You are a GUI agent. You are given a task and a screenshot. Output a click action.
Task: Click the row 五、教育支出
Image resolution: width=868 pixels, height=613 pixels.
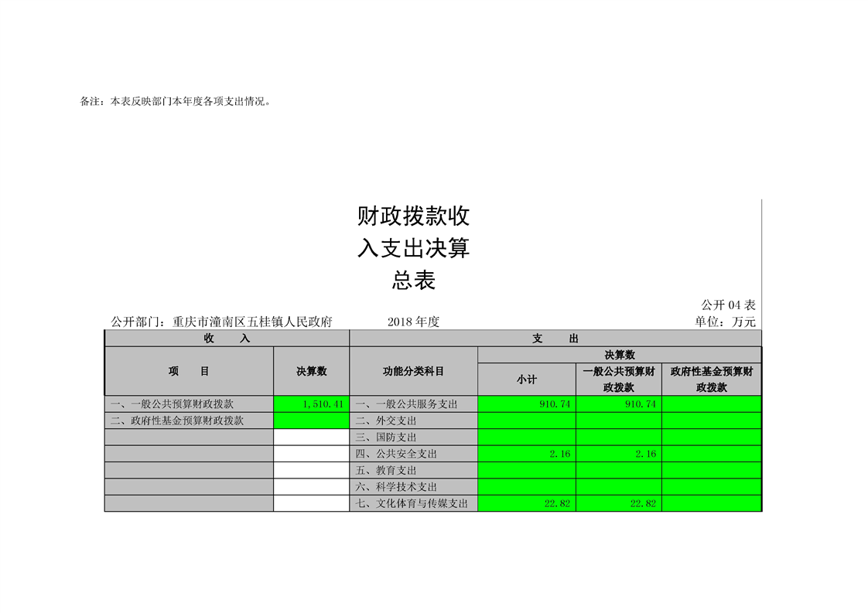coord(414,470)
